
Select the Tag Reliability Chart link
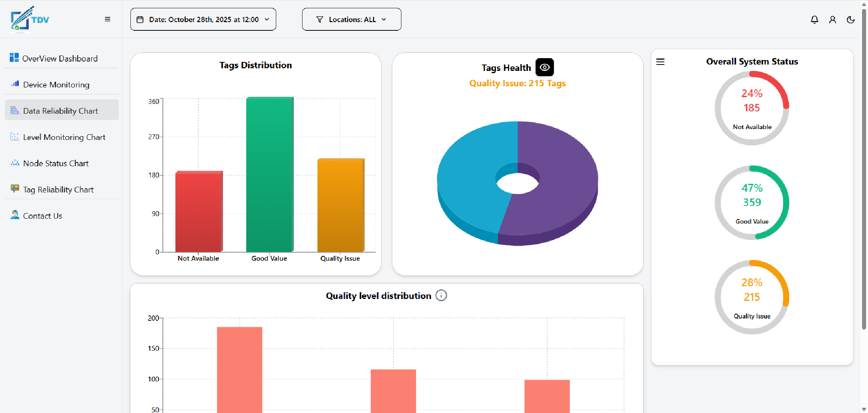58,190
